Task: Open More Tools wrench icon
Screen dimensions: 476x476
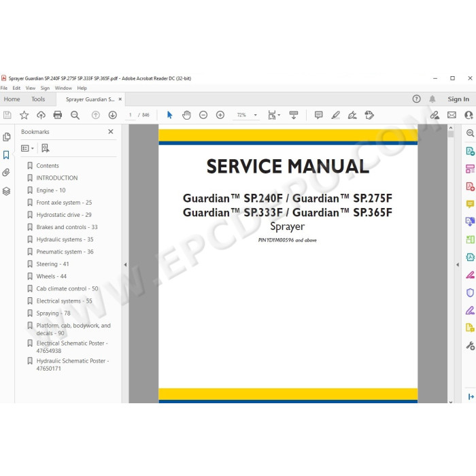Action: (x=471, y=345)
